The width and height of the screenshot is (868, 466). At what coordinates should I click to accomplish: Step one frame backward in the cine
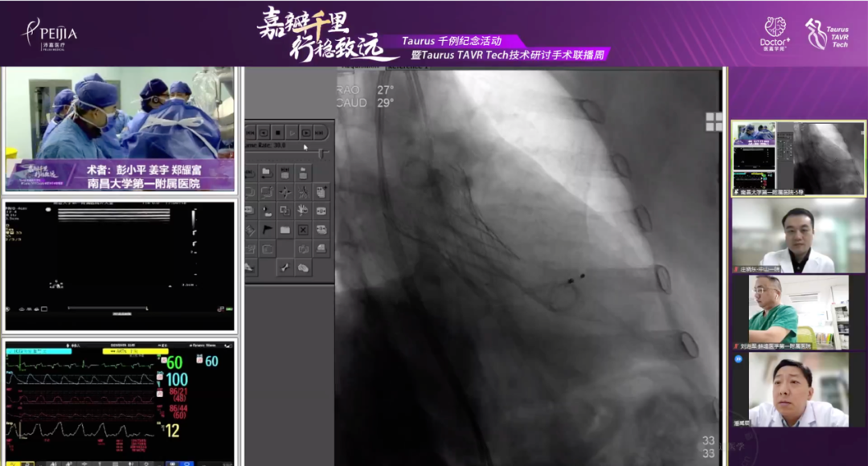coord(262,132)
